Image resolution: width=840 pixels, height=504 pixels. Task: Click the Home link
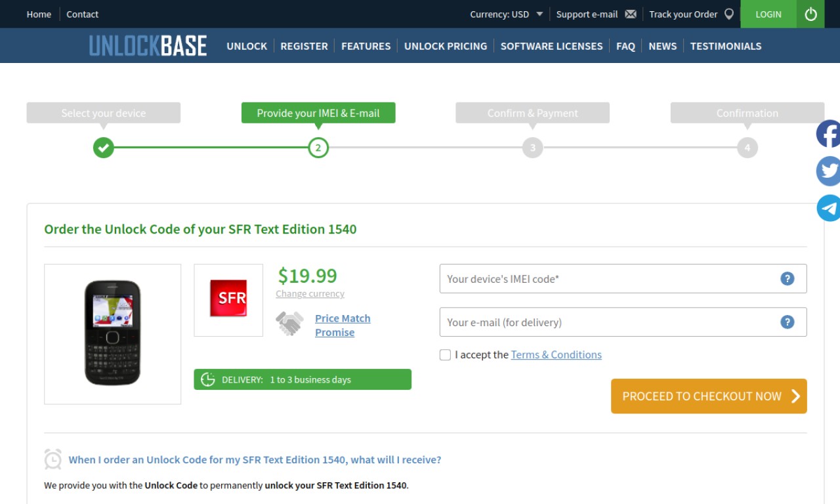39,14
